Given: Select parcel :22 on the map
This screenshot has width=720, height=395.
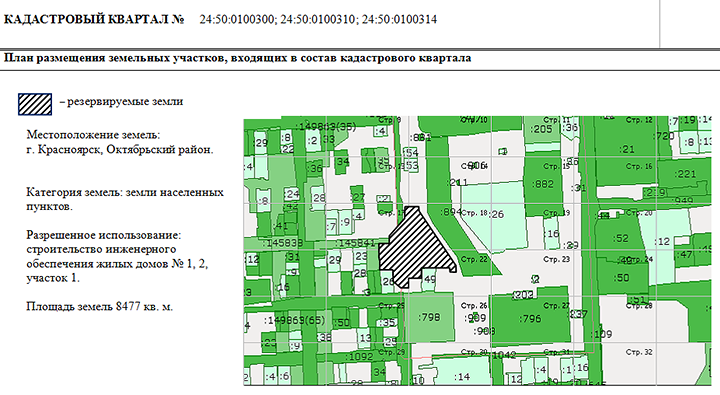Looking at the screenshot, I should (x=287, y=149).
